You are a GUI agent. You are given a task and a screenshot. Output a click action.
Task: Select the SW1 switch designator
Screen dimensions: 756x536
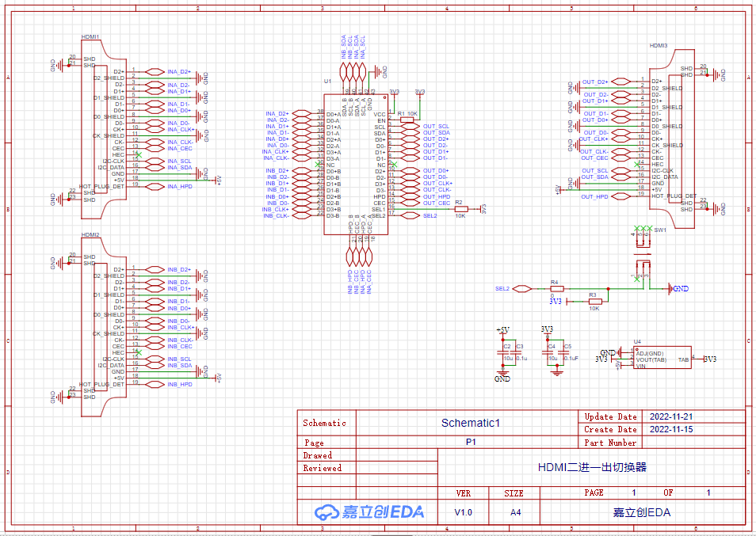click(x=660, y=230)
